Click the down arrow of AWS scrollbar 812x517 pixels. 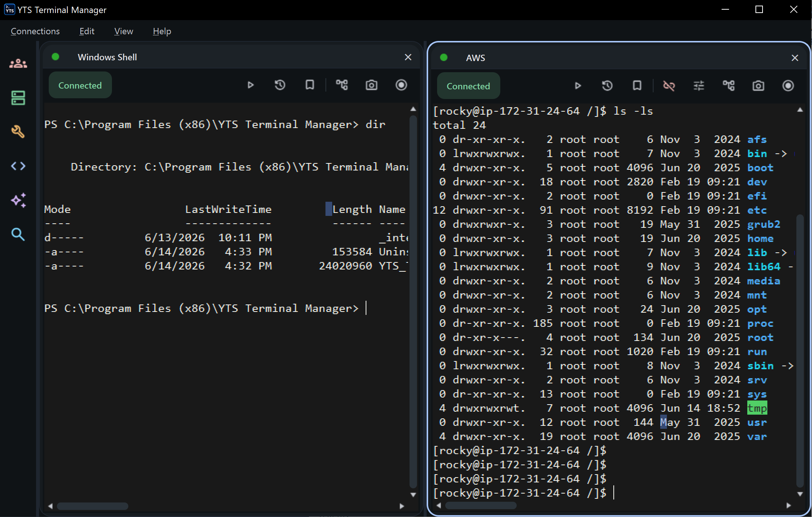[x=800, y=494]
